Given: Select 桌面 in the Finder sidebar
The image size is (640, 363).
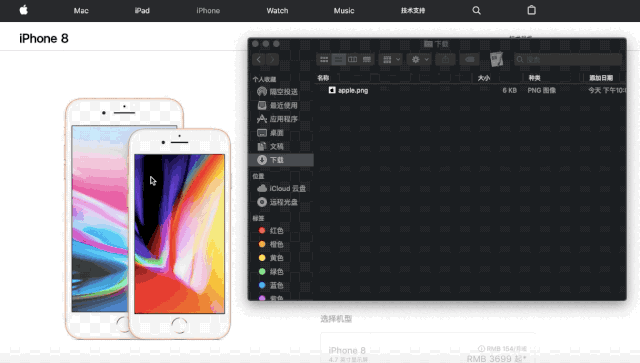Looking at the screenshot, I should point(281,133).
